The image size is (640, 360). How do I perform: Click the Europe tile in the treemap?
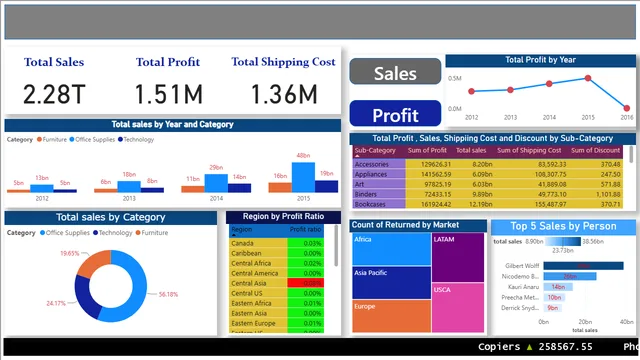click(391, 316)
